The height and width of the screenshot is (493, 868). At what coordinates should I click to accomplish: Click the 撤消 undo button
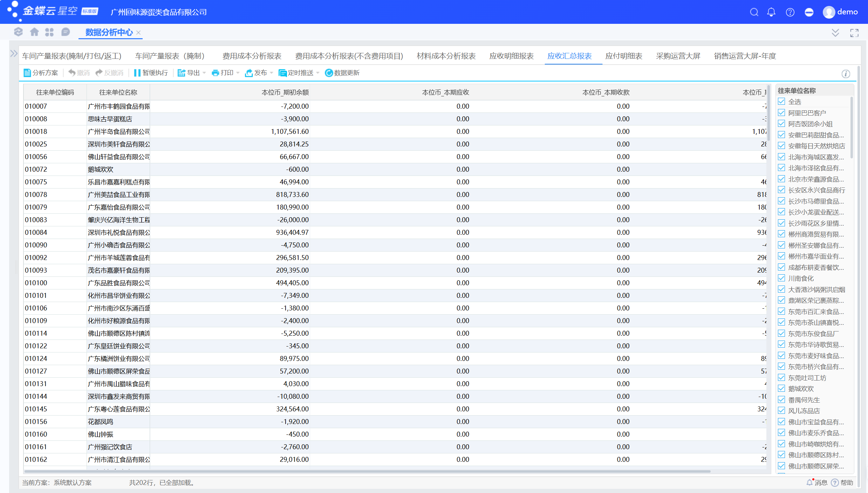tap(79, 73)
